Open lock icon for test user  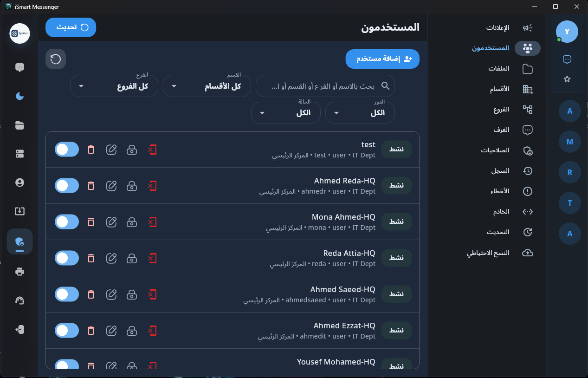click(x=132, y=150)
